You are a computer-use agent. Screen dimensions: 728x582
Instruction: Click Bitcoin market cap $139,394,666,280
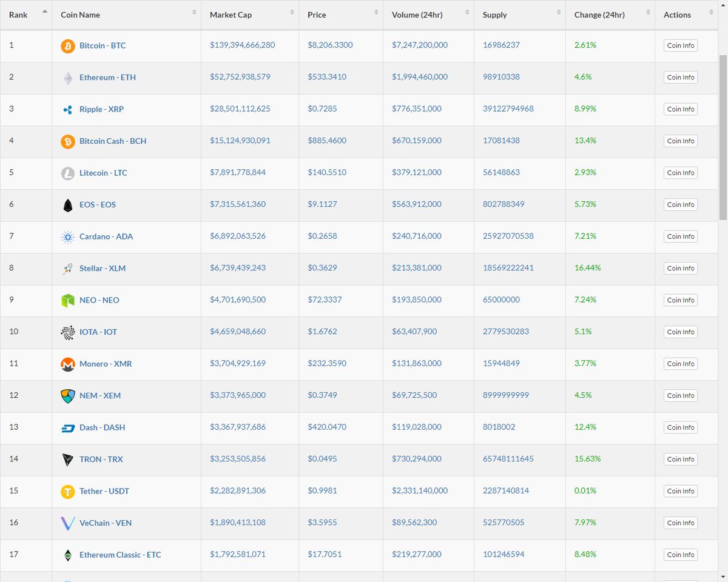(242, 45)
